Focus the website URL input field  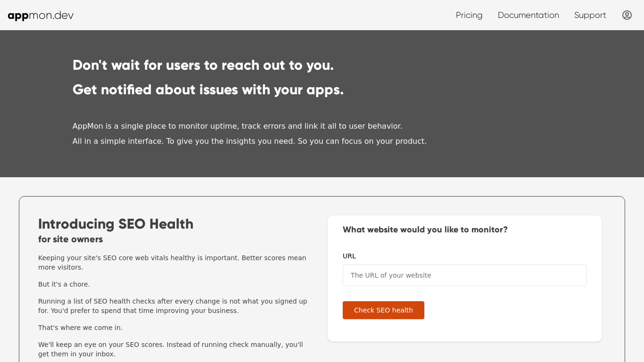click(x=465, y=275)
